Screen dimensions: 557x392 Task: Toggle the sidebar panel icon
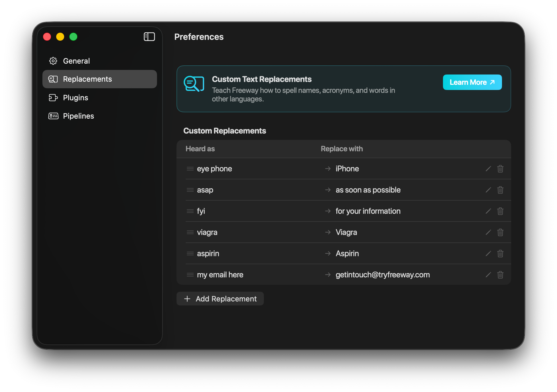[149, 37]
